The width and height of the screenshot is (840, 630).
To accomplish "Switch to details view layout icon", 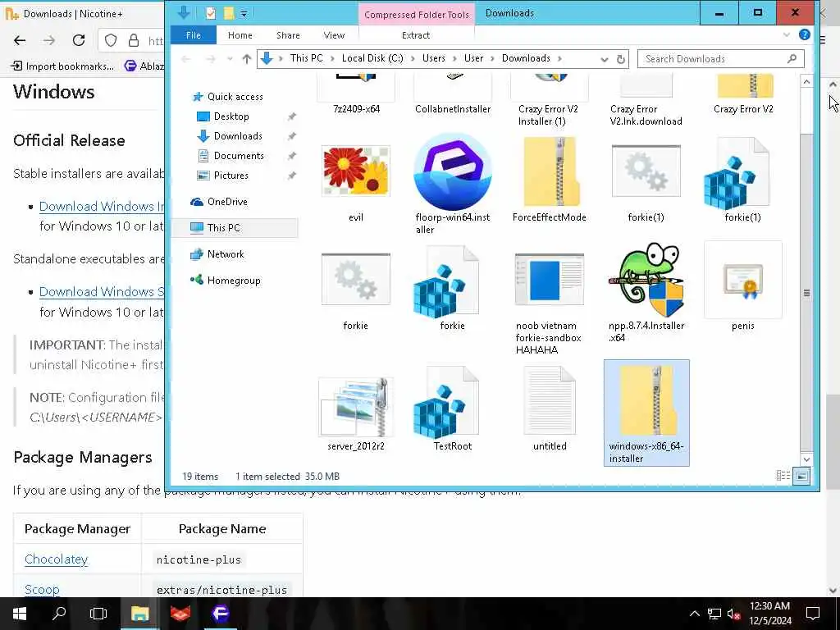I will [783, 475].
